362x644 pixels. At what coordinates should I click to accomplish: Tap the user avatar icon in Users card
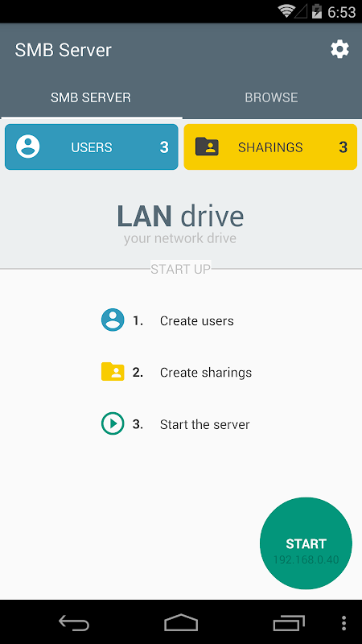pyautogui.click(x=28, y=147)
